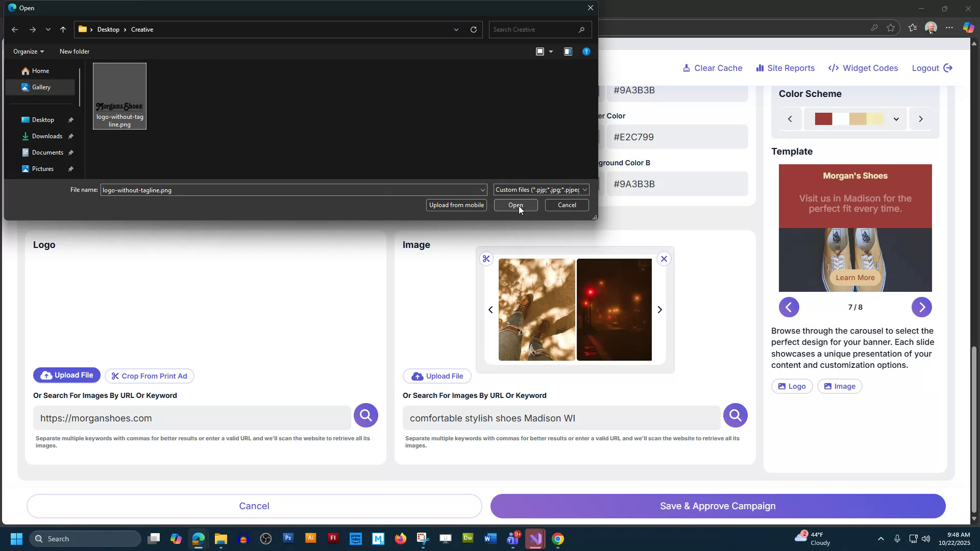
Task: Open Copilot in the browser toolbar
Action: click(x=968, y=28)
